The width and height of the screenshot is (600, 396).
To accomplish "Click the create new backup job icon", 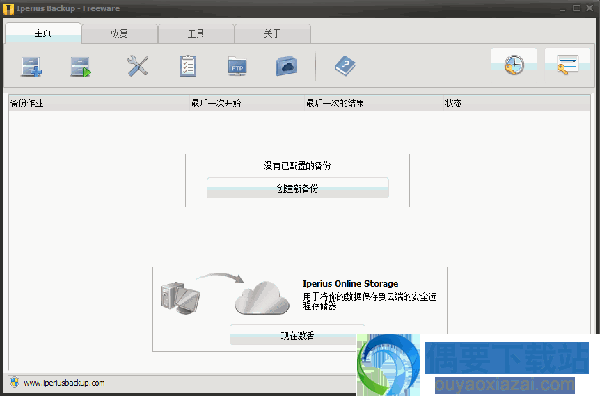I will pos(31,67).
